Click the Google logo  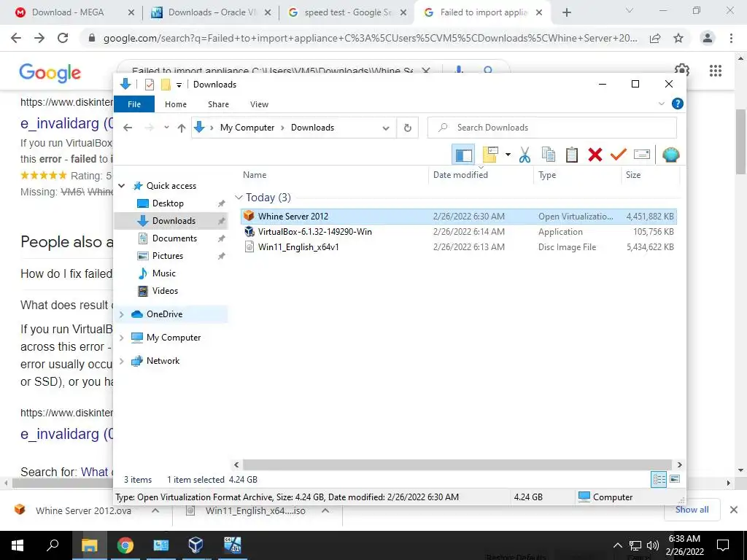(x=50, y=72)
